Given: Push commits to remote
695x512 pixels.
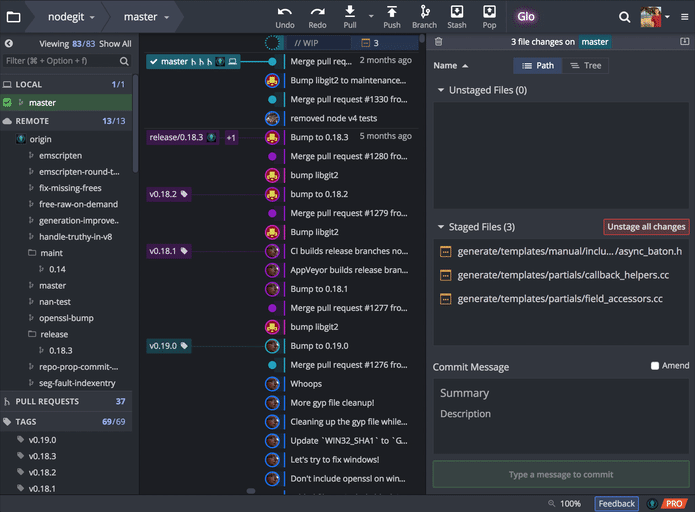Looking at the screenshot, I should [x=392, y=17].
